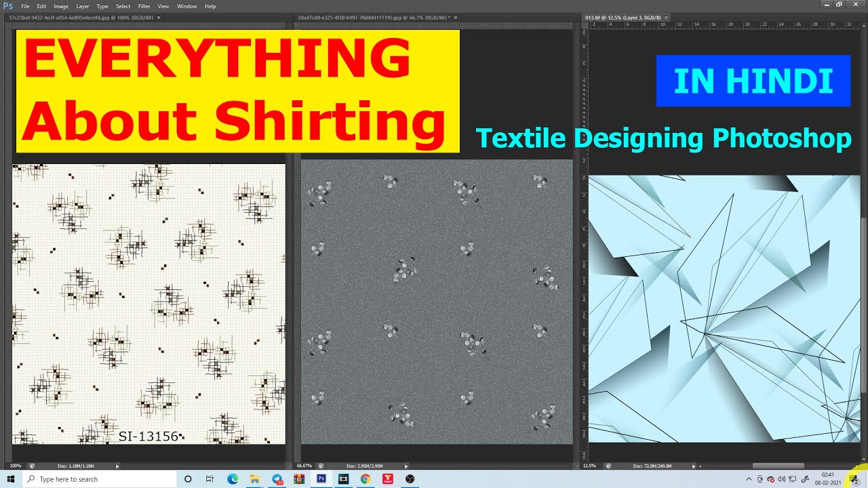Click the 100% zoom field in status bar
Viewport: 868px width, 488px height.
tap(15, 466)
